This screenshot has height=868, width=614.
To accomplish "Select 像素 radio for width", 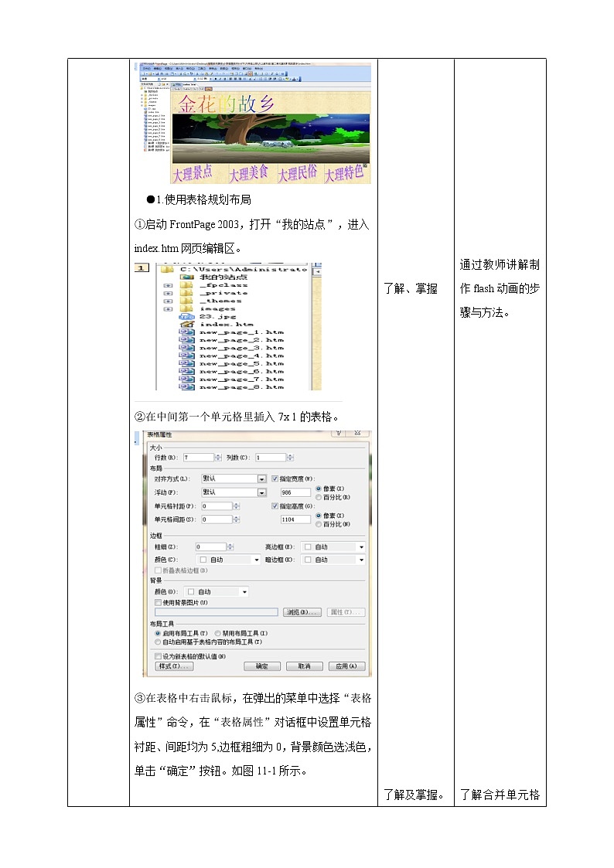I will [x=319, y=488].
